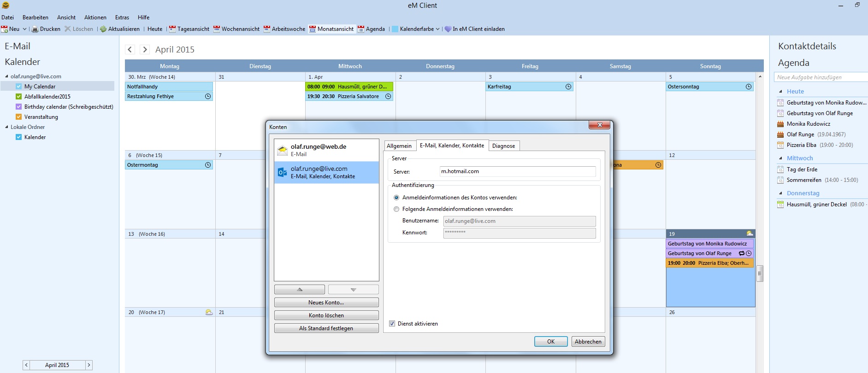Switch to Arbeitswoche work week icon
Image resolution: width=868 pixels, height=373 pixels.
tap(267, 29)
